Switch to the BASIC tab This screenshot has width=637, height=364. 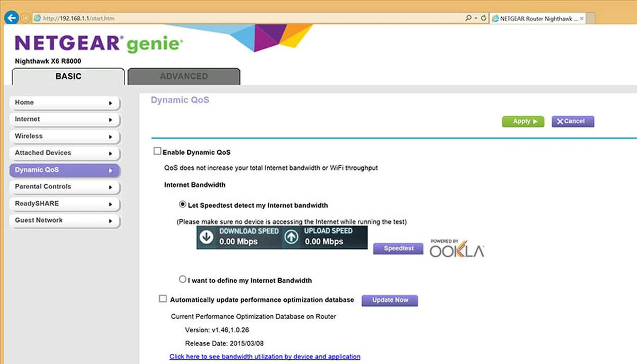(x=68, y=76)
